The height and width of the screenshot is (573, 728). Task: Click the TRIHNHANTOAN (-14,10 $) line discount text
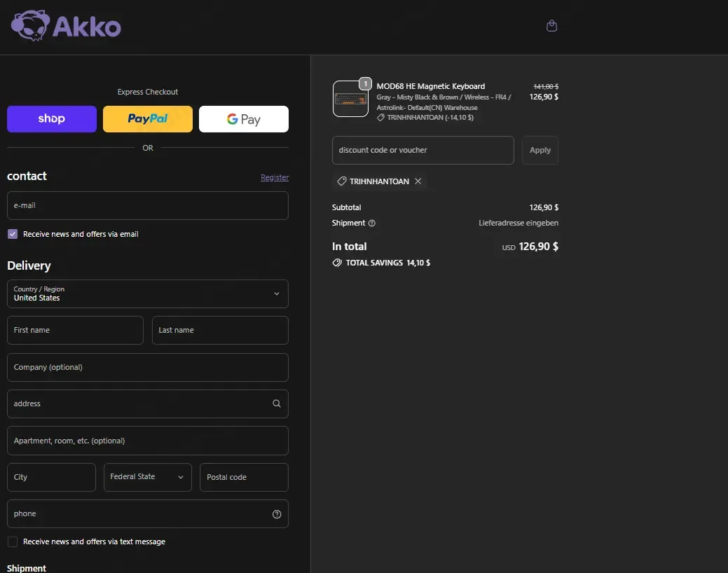(x=430, y=118)
